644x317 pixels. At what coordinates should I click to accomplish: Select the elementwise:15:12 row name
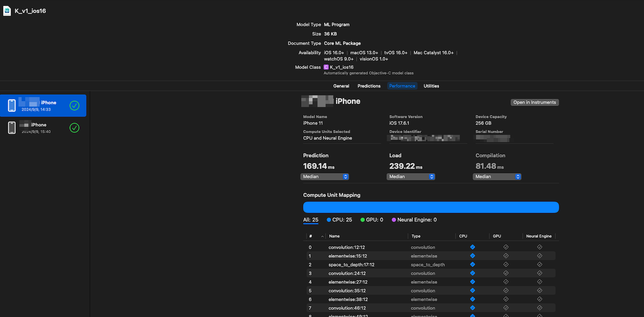click(348, 256)
